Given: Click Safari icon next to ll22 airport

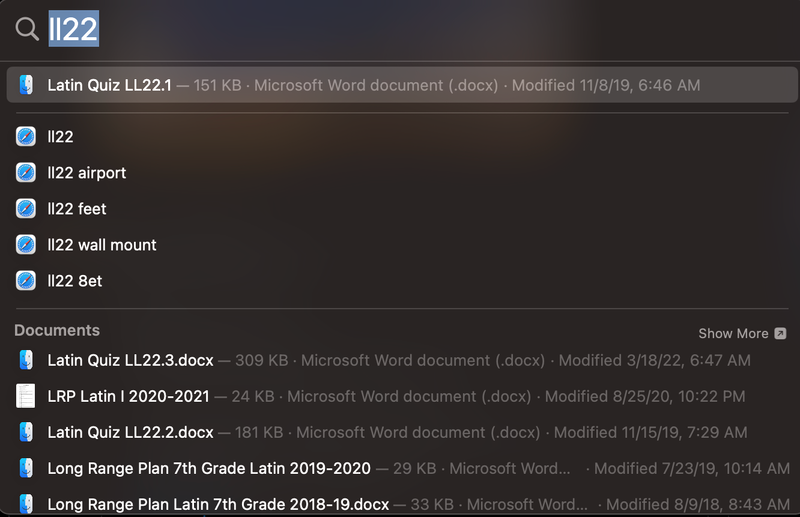Looking at the screenshot, I should 26,173.
